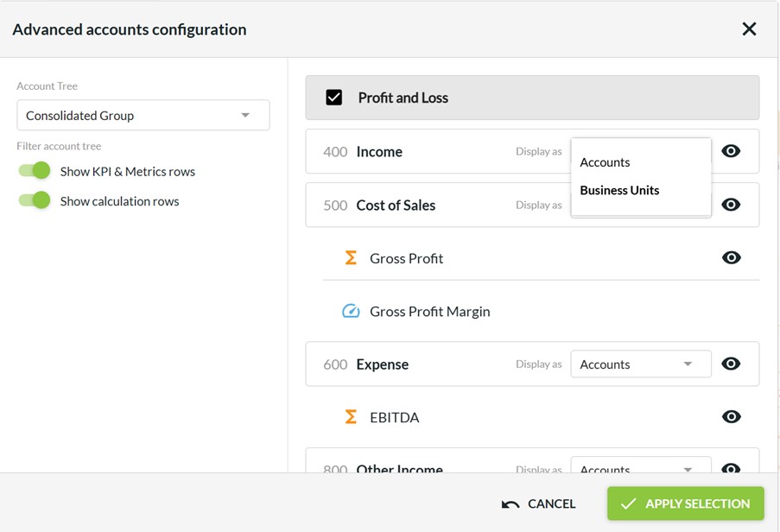
Task: Disable Show KPI & Metrics rows toggle
Action: click(x=35, y=171)
